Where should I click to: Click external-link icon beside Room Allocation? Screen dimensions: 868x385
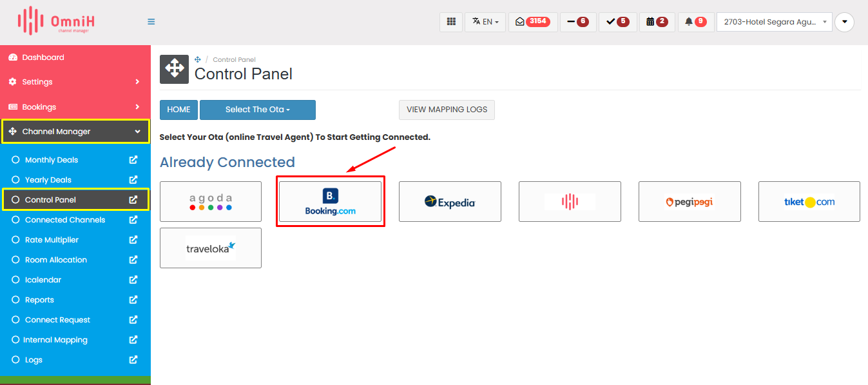133,260
